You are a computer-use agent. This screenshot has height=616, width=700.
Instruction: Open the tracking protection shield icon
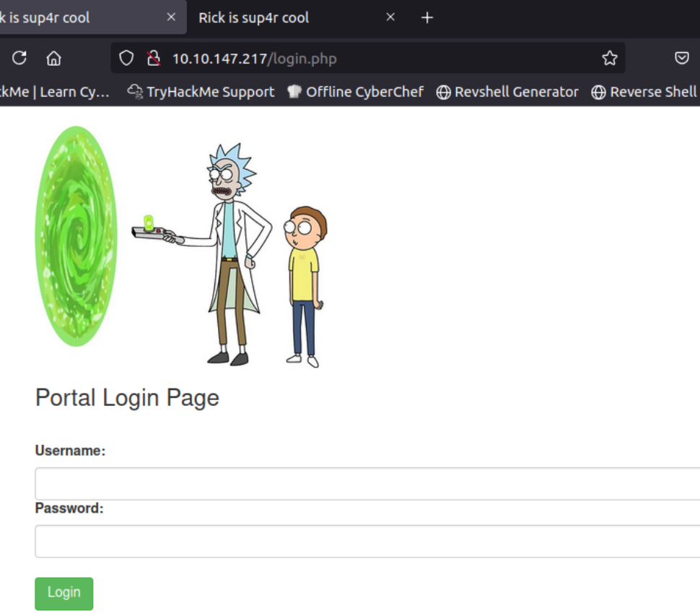126,58
